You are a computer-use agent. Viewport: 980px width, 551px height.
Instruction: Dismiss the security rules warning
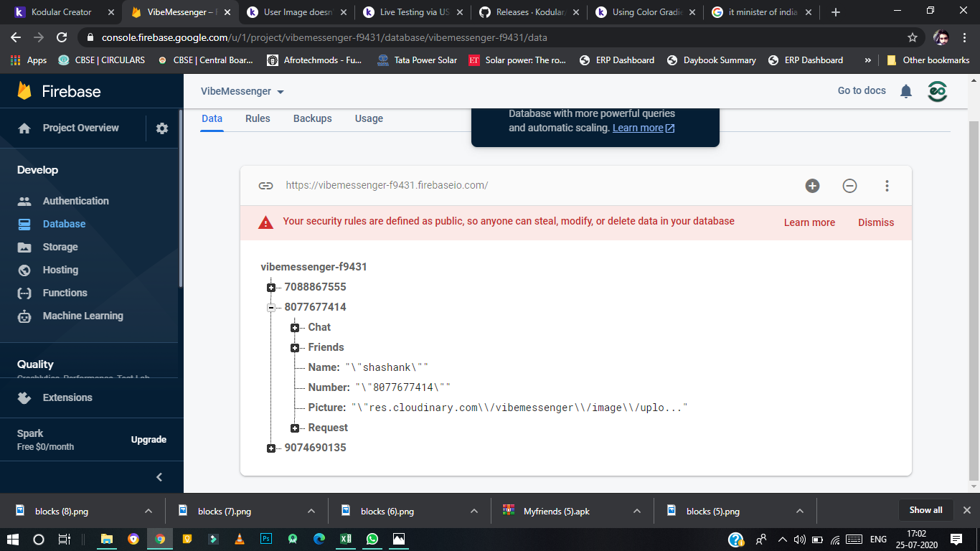(x=876, y=222)
